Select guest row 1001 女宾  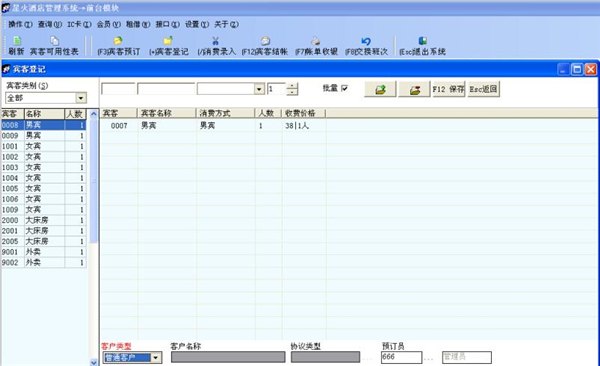click(44, 146)
